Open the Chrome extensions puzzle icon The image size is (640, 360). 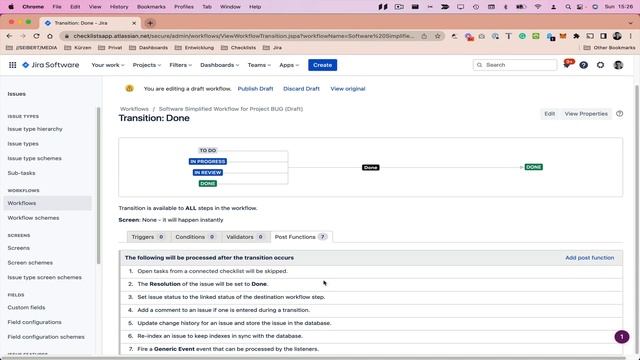(576, 36)
